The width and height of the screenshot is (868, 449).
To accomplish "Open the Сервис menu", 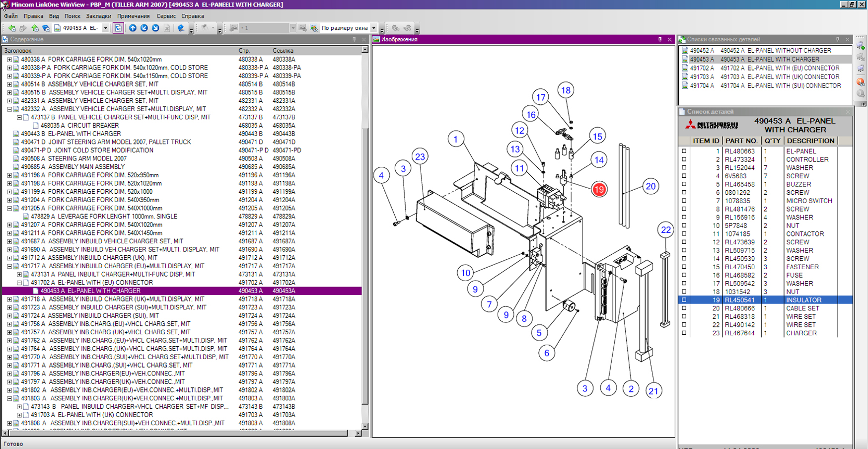I will pos(166,16).
